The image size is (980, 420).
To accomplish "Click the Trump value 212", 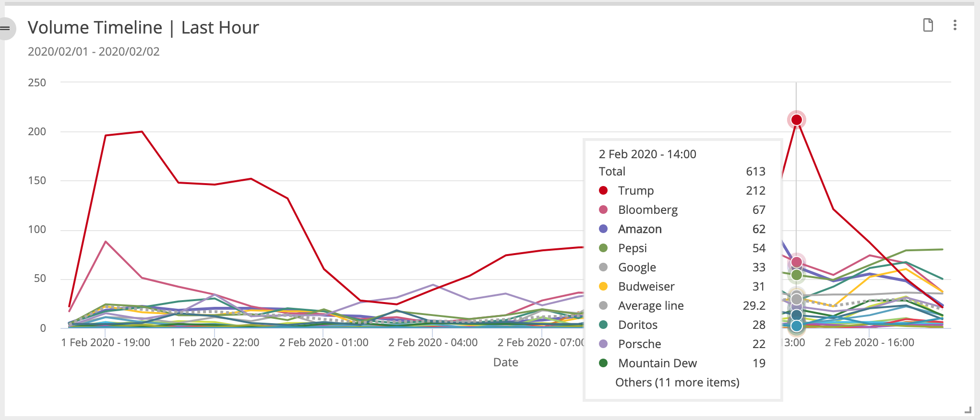I will pos(755,190).
